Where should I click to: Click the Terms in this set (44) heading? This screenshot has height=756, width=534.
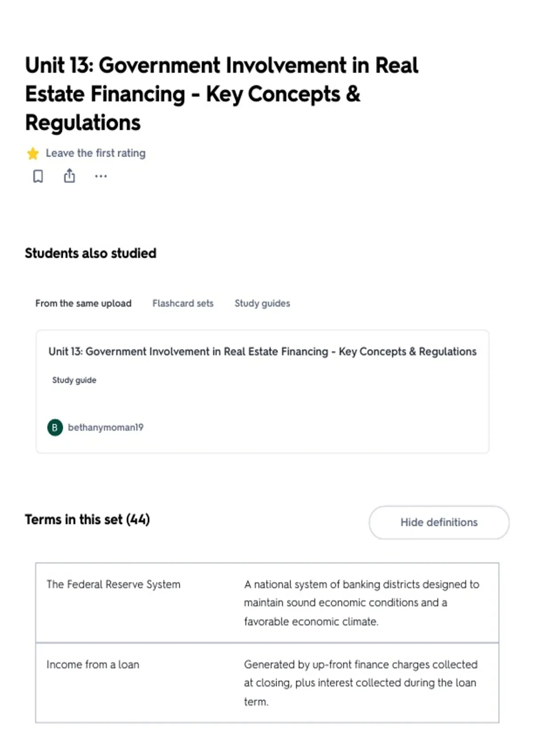(87, 519)
